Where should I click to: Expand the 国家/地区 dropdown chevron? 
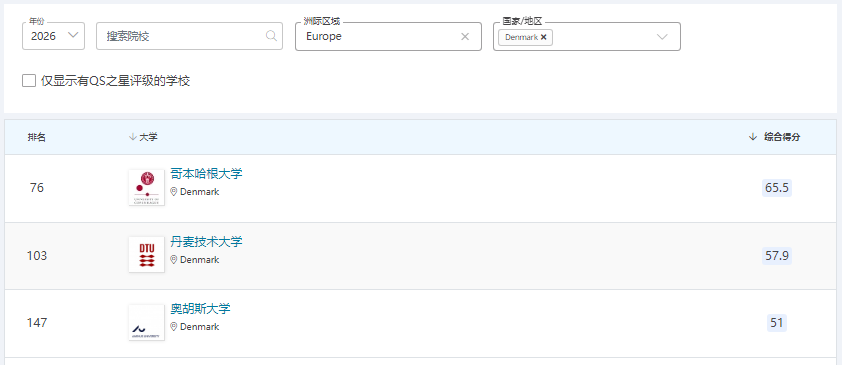[662, 37]
